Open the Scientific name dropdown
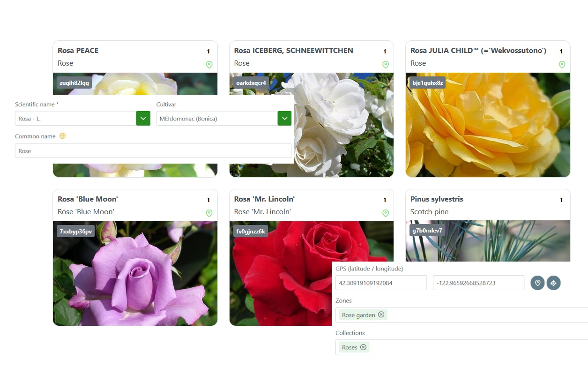Image resolution: width=588 pixels, height=375 pixels. point(143,118)
